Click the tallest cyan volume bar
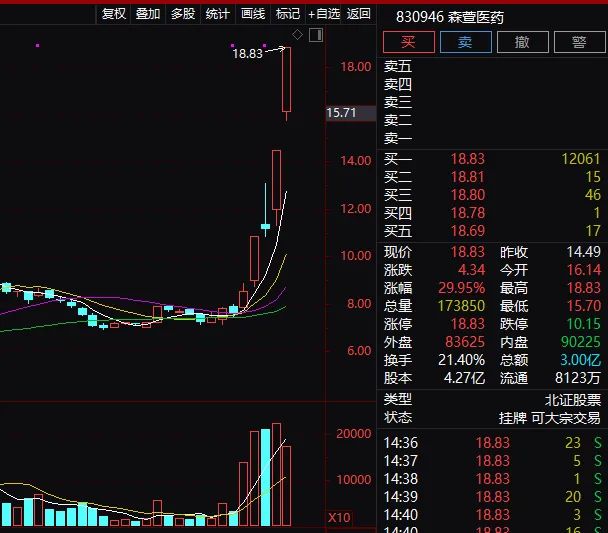This screenshot has width=608, height=533. (x=266, y=477)
